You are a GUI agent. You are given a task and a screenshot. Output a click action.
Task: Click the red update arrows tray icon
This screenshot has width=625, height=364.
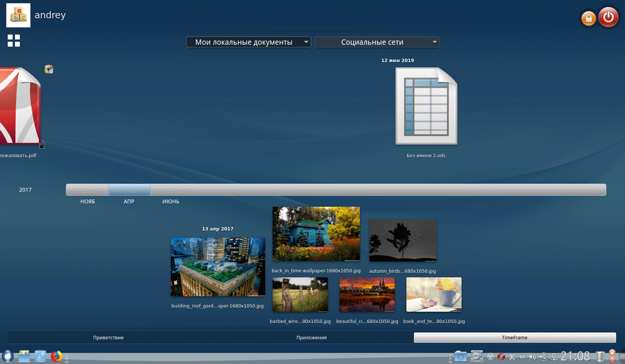[x=501, y=357]
